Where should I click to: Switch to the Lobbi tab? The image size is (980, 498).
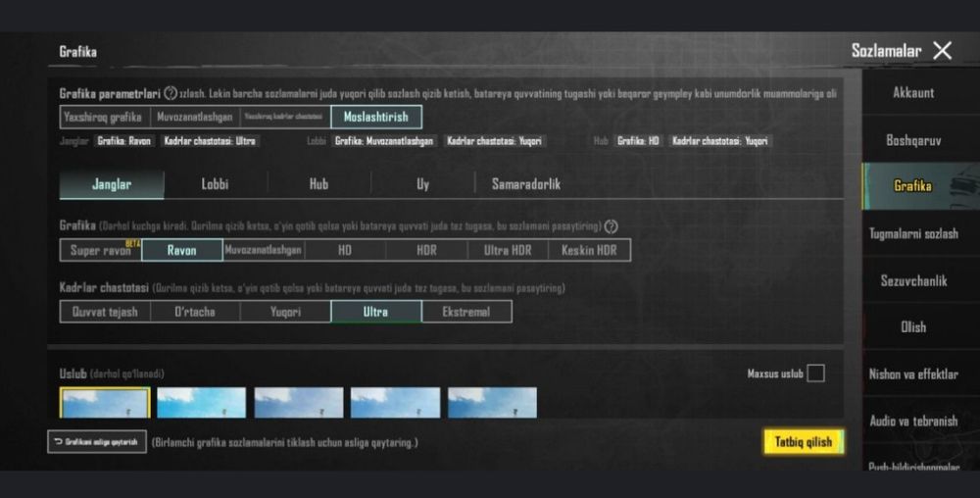coord(215,184)
